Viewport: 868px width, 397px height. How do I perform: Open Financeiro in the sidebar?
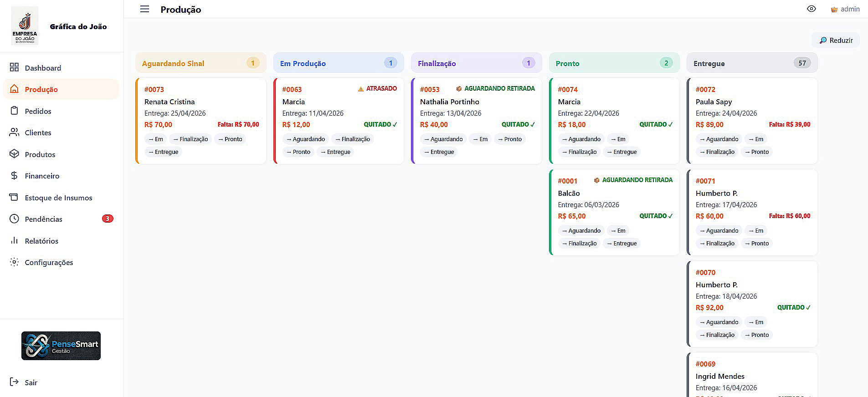[x=61, y=176]
